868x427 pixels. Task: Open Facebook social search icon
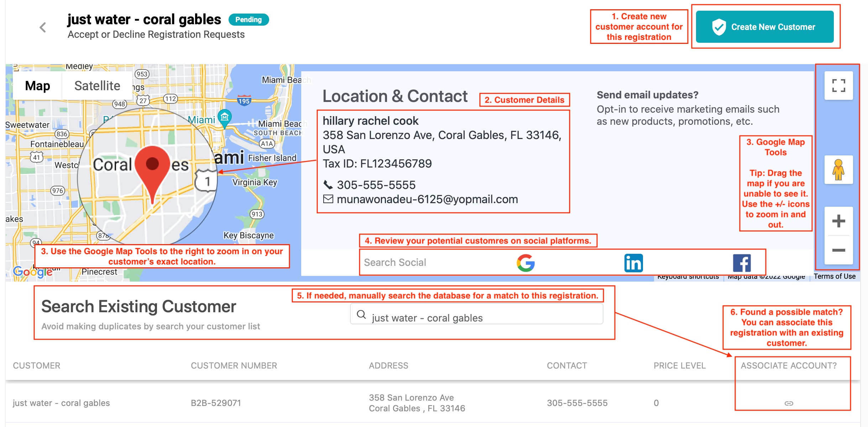[x=742, y=263]
